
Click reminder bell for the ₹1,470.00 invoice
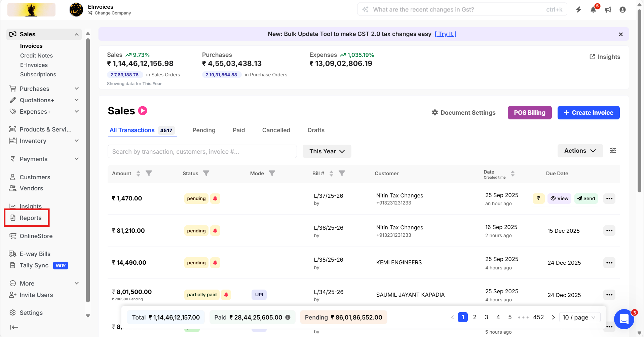(215, 198)
